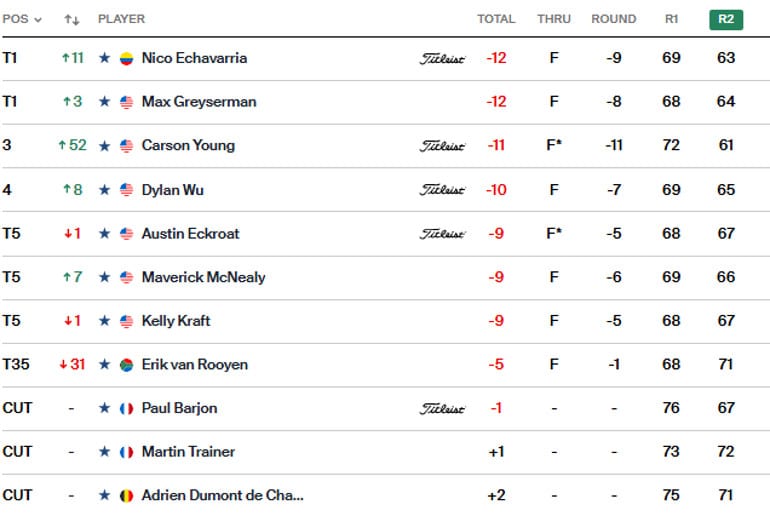This screenshot has width=770, height=516.
Task: Click the Belgium flag beside Adrien Dumont
Action: point(126,496)
